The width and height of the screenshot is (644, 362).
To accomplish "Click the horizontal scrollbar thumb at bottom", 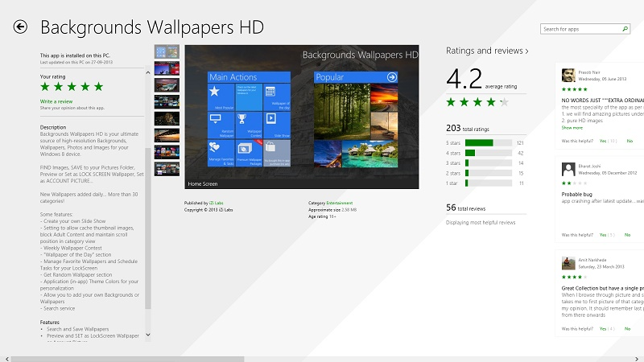I will (128, 359).
